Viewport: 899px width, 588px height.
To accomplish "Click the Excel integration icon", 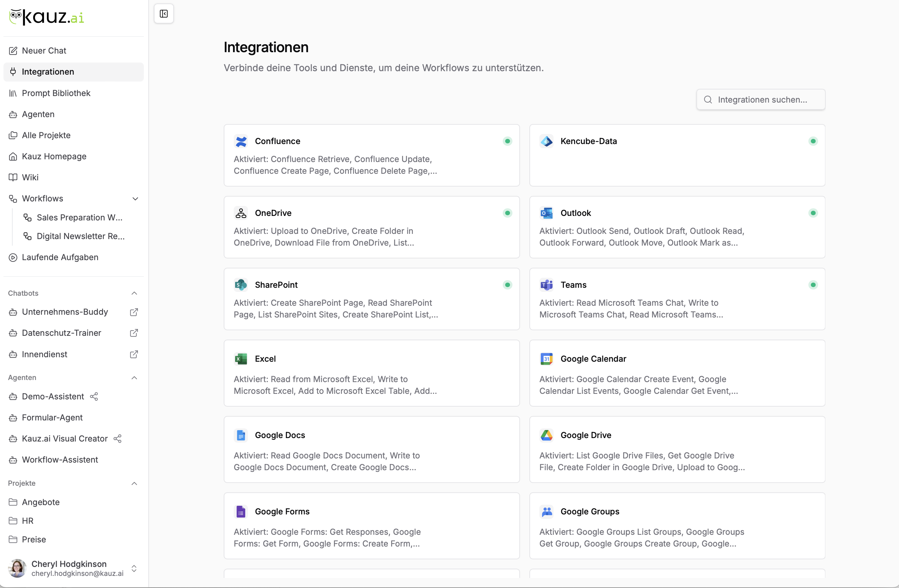I will click(x=241, y=359).
